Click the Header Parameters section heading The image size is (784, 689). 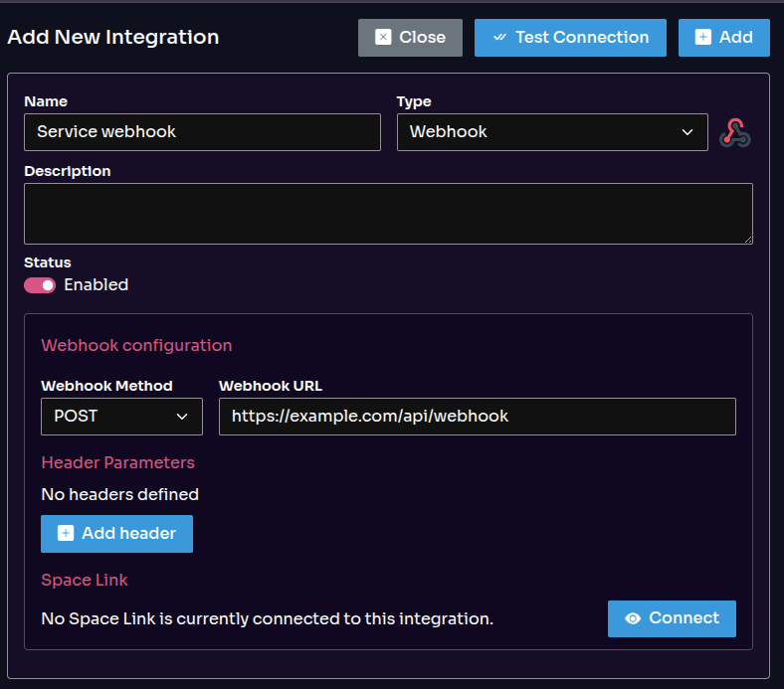pos(117,463)
